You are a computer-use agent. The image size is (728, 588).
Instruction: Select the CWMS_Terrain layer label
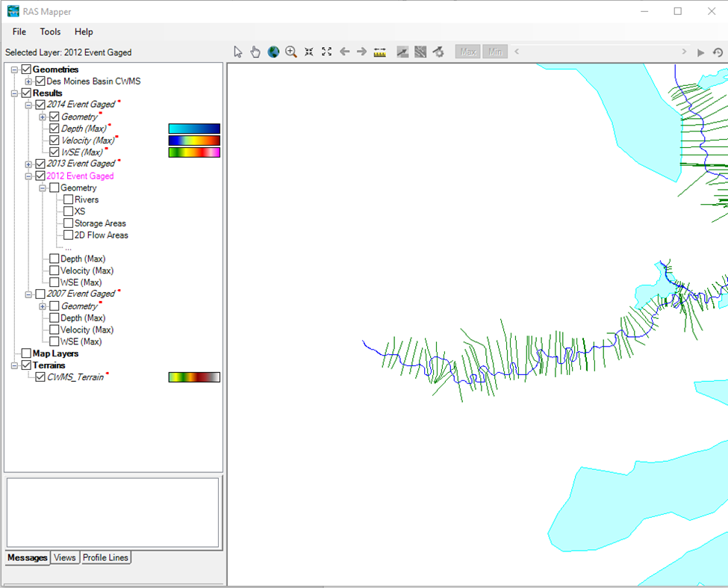pyautogui.click(x=75, y=377)
